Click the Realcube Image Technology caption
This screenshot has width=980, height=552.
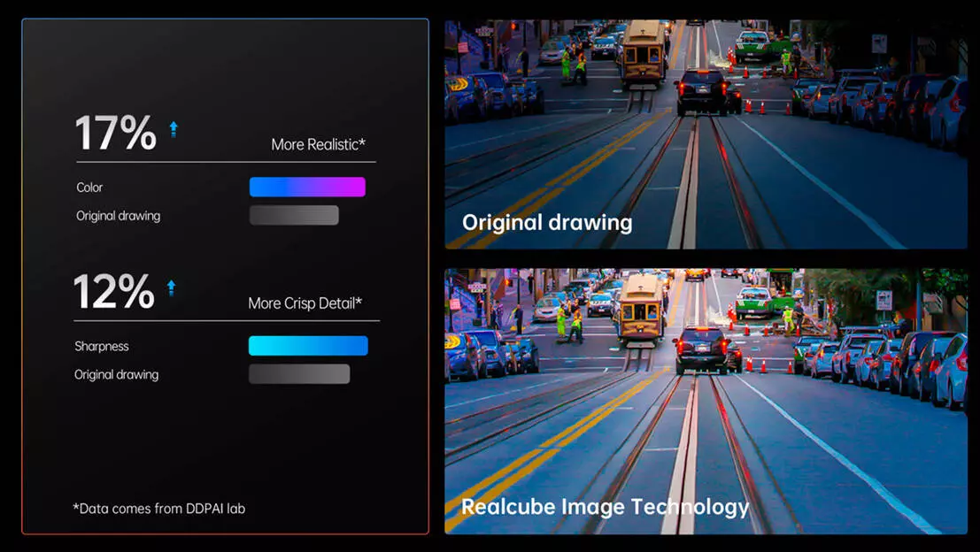pyautogui.click(x=605, y=506)
